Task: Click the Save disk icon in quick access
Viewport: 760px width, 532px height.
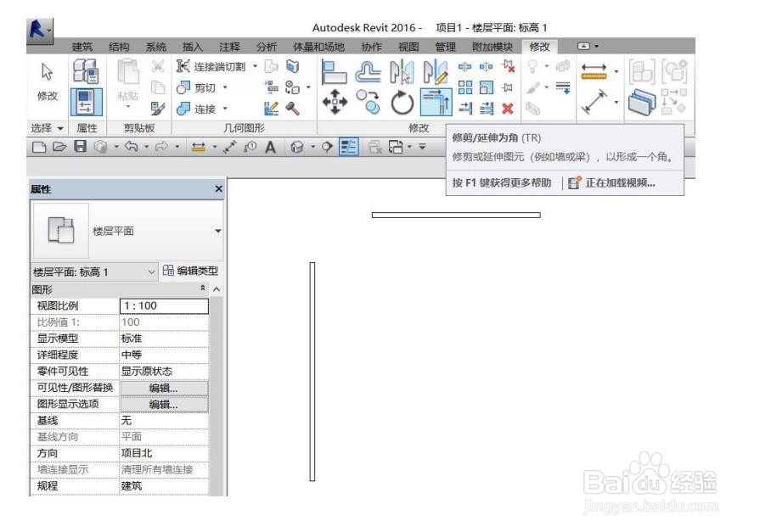Action: tap(80, 146)
